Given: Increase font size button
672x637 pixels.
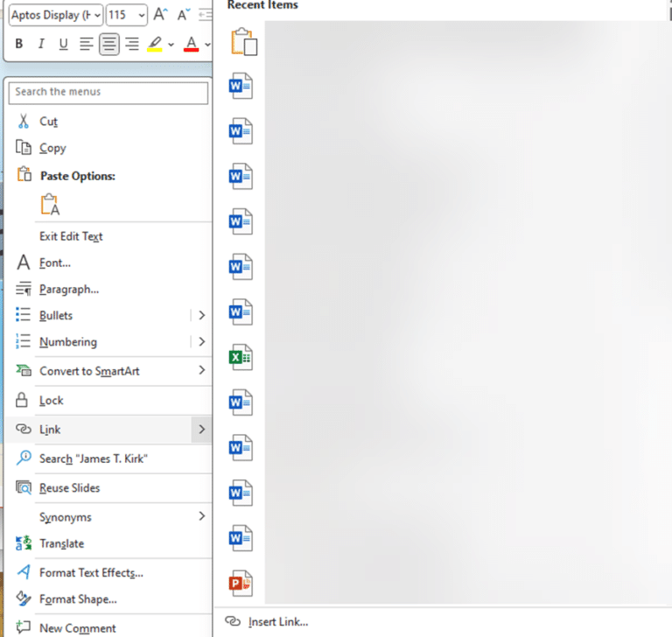Looking at the screenshot, I should tap(160, 15).
